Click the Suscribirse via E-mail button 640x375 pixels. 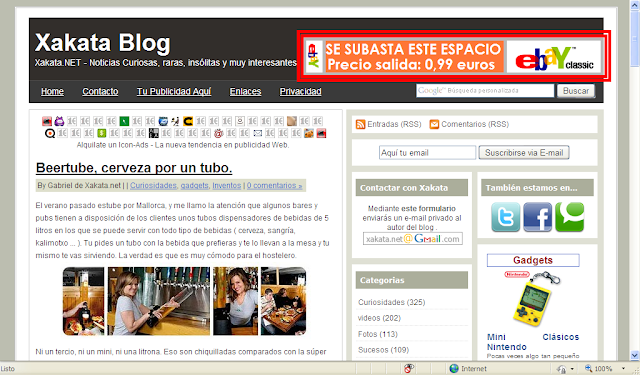pos(524,153)
